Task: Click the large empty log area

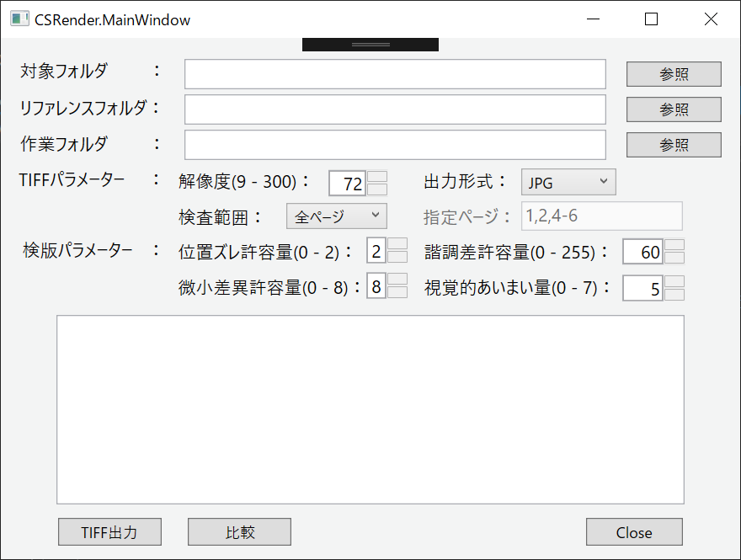Action: tap(370, 408)
